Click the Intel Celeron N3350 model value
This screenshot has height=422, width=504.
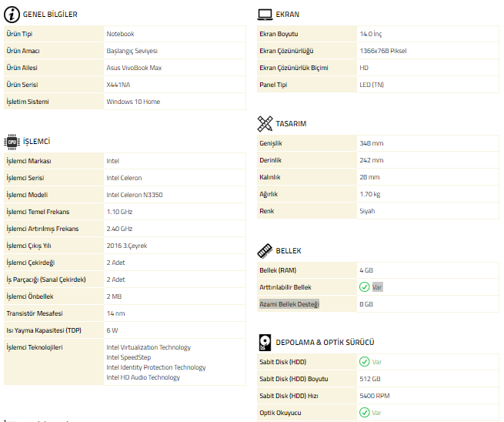[135, 195]
